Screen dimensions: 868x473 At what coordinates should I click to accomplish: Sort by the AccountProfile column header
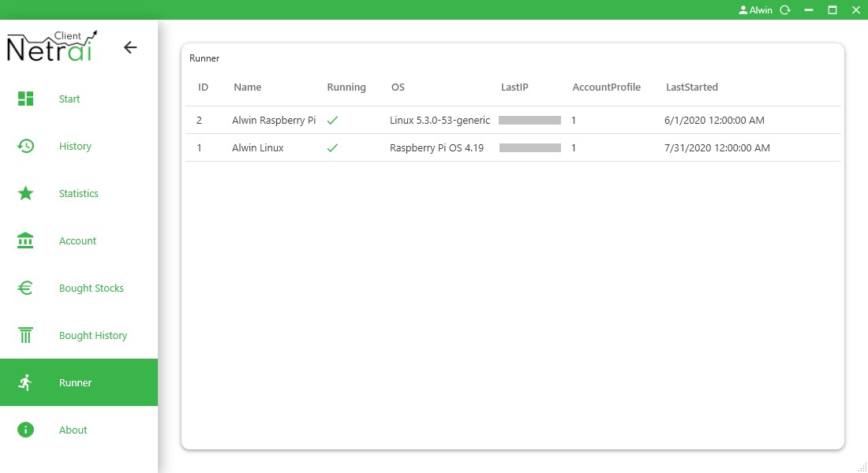click(x=606, y=87)
